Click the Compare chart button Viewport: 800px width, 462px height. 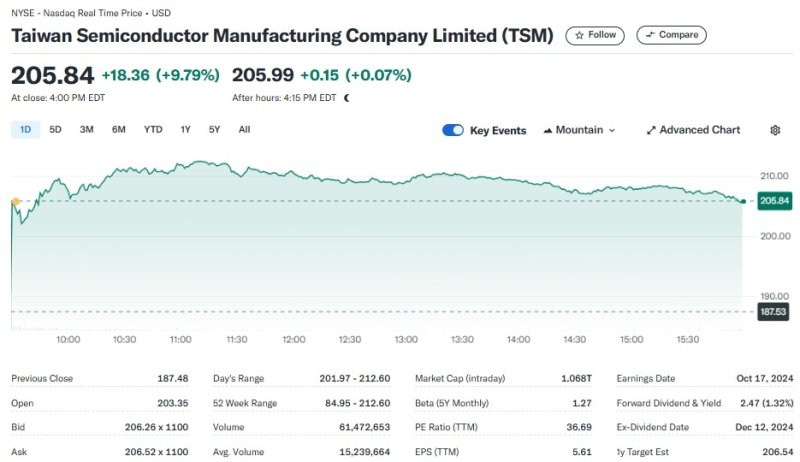point(671,35)
